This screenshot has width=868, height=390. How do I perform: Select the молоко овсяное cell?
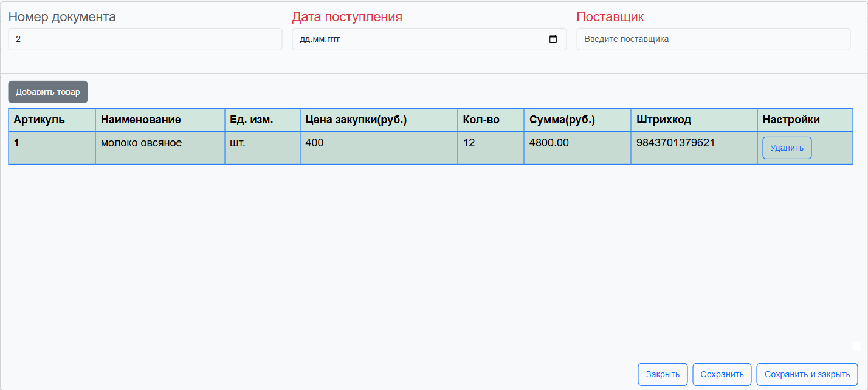160,148
